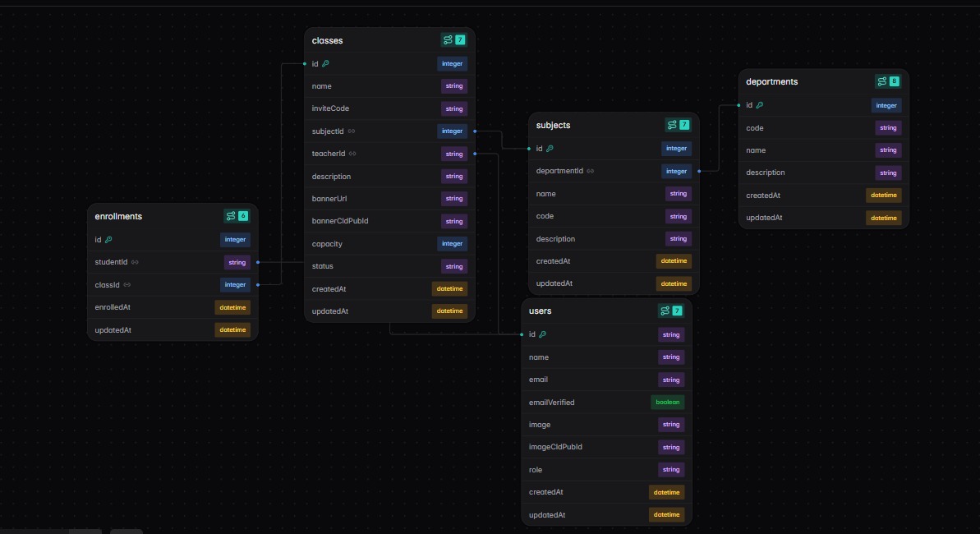Screen dimensions: 980x534
Task: Click the relations icon in users table header
Action: pyautogui.click(x=665, y=311)
